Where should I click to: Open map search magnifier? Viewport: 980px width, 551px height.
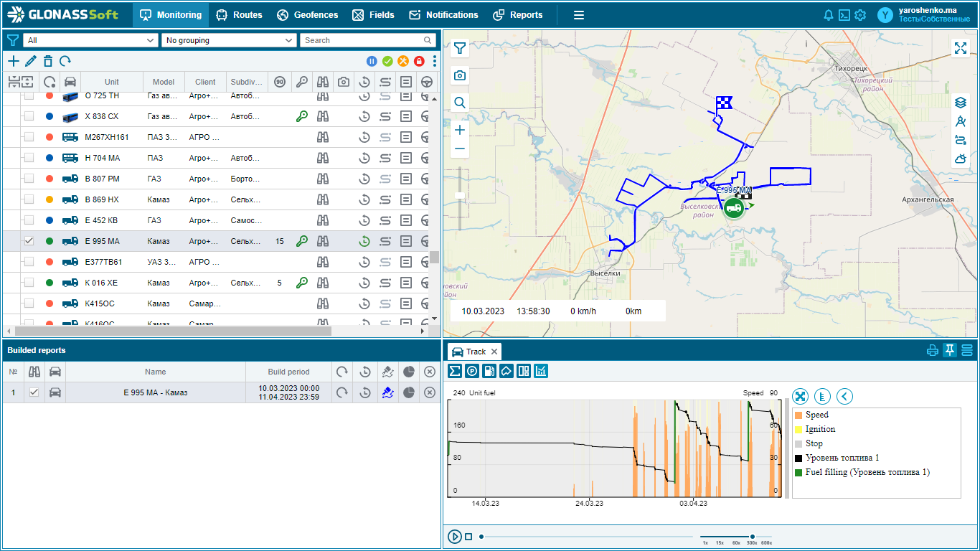(460, 103)
